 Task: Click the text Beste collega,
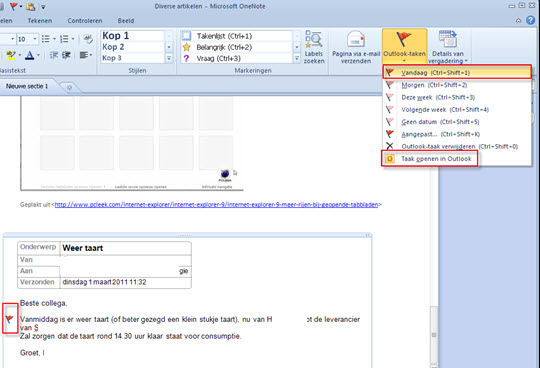pyautogui.click(x=43, y=303)
